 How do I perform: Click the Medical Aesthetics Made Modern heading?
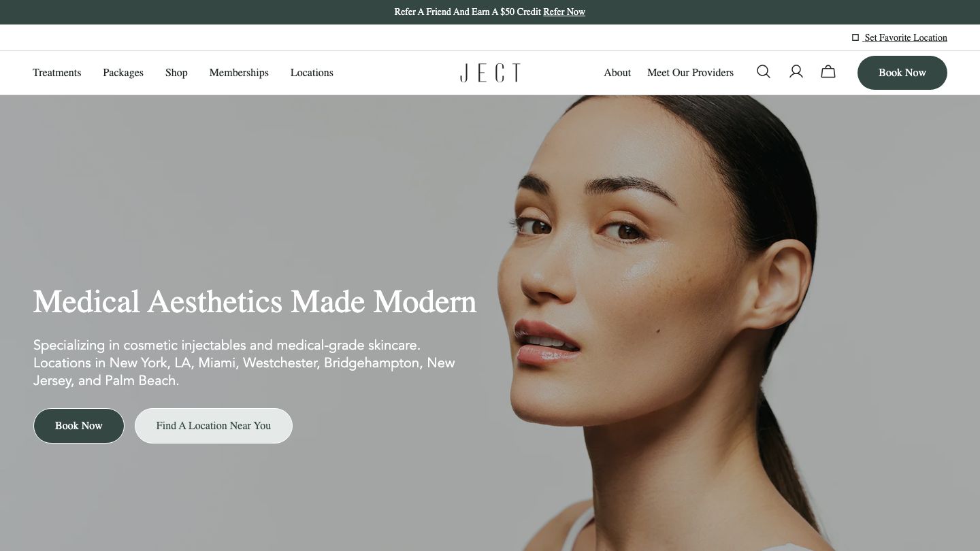click(x=255, y=302)
